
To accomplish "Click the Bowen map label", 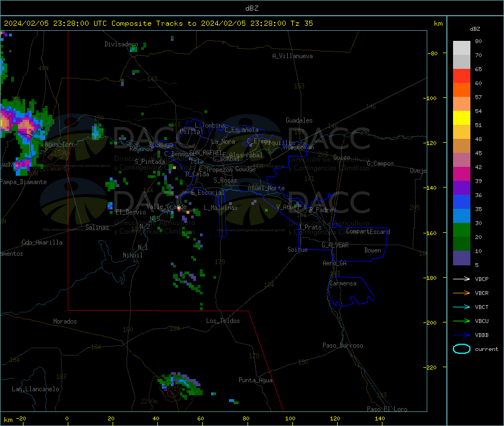I will (373, 250).
